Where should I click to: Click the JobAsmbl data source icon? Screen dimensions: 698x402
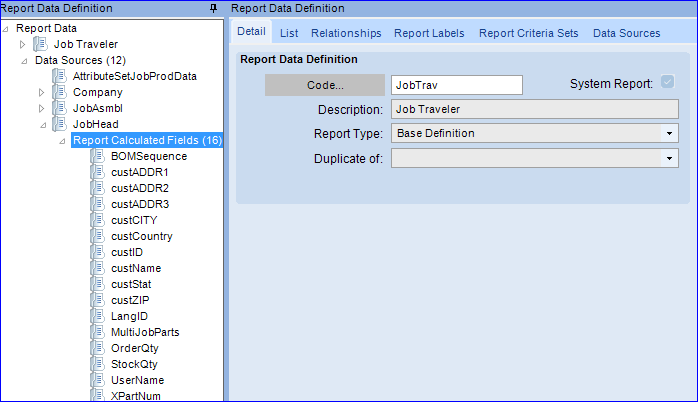(60, 108)
